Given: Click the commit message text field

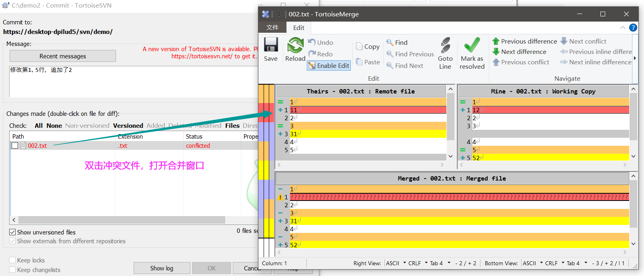Looking at the screenshot, I should [134, 81].
